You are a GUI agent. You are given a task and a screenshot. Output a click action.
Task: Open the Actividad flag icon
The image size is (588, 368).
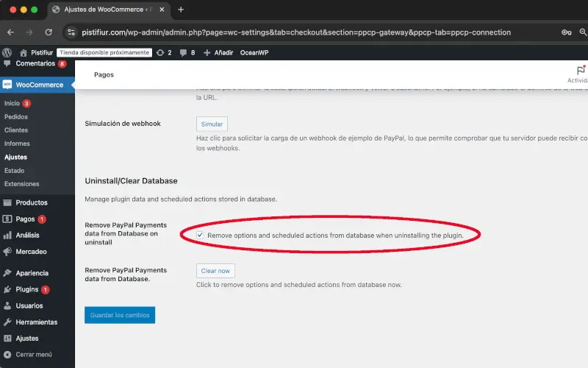[581, 70]
